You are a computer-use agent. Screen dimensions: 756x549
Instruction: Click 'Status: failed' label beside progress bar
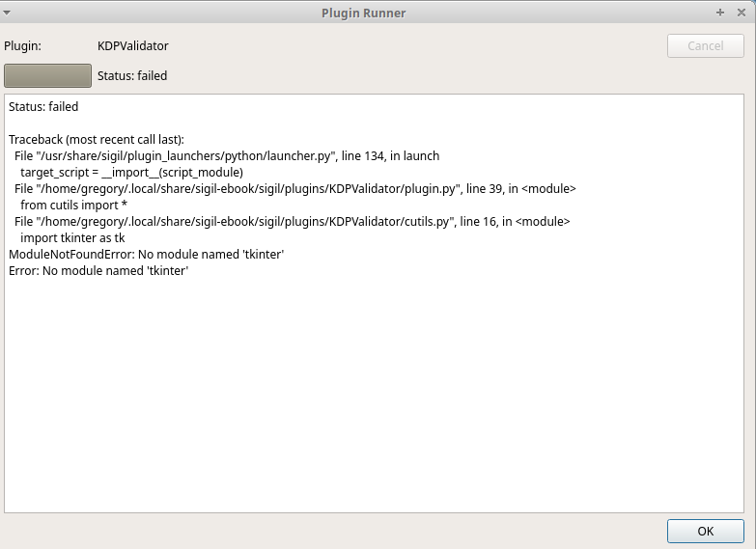coord(132,75)
